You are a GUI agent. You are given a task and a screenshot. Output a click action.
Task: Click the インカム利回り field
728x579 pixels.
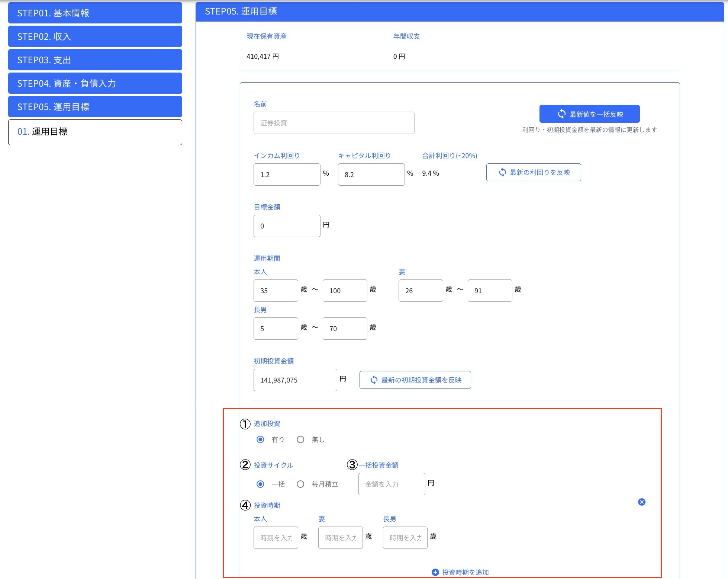[287, 175]
